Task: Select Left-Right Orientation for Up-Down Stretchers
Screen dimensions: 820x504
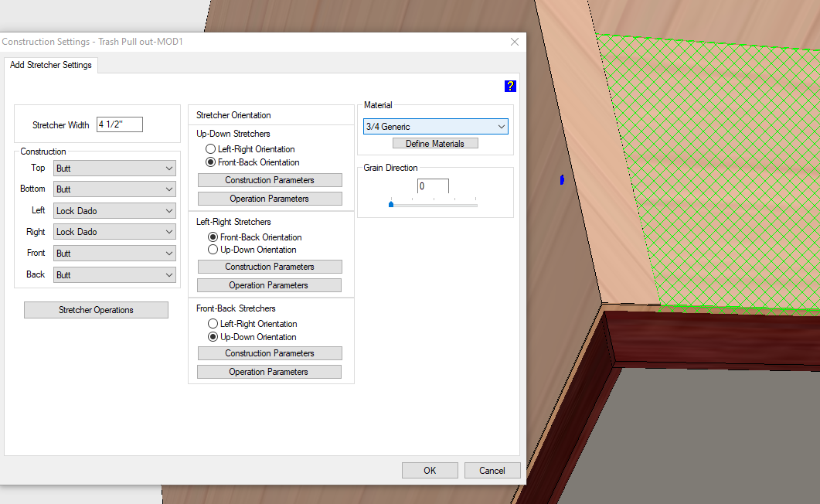Action: click(x=210, y=149)
